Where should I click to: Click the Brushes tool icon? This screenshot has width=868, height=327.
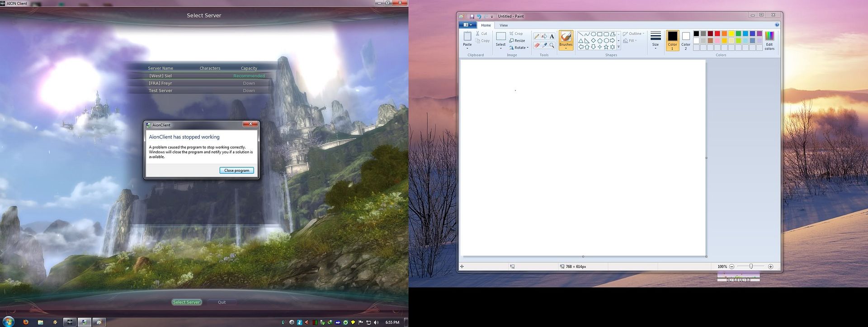(566, 37)
